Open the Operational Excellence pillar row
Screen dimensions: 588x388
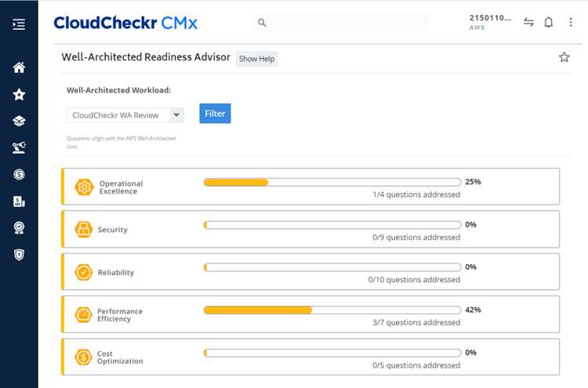310,187
